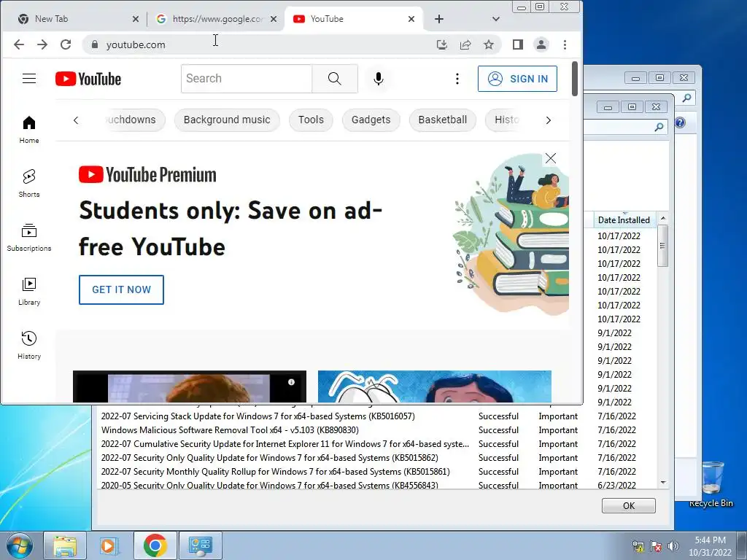Click OK in the update history window

[628, 506]
